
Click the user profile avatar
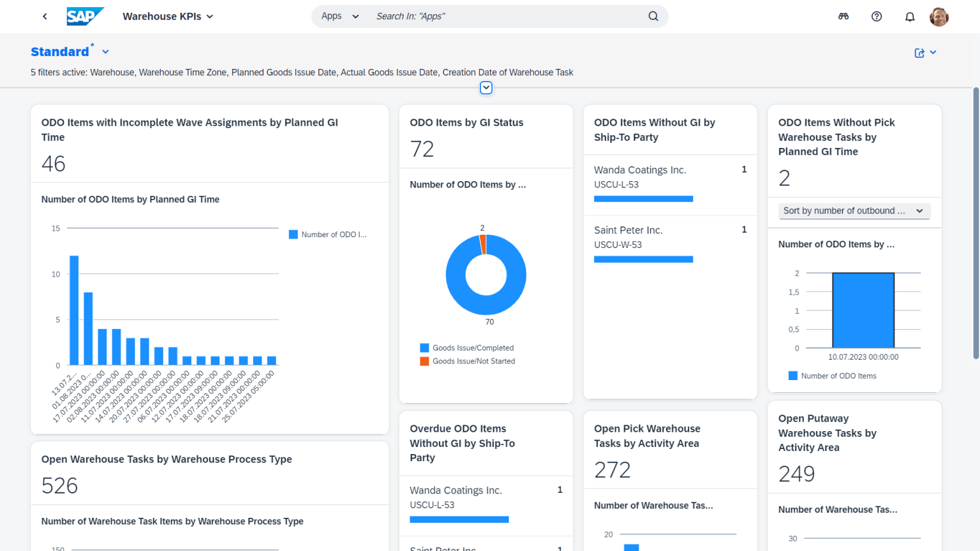(939, 16)
